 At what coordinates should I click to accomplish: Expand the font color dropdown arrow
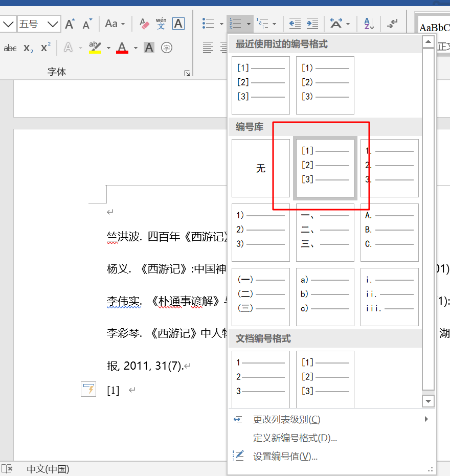click(136, 48)
